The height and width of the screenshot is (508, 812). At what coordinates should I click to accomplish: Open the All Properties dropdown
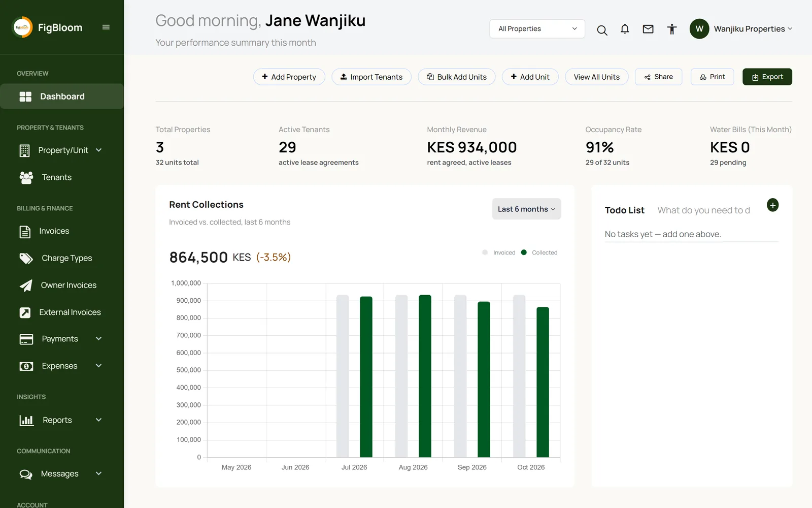tap(537, 29)
